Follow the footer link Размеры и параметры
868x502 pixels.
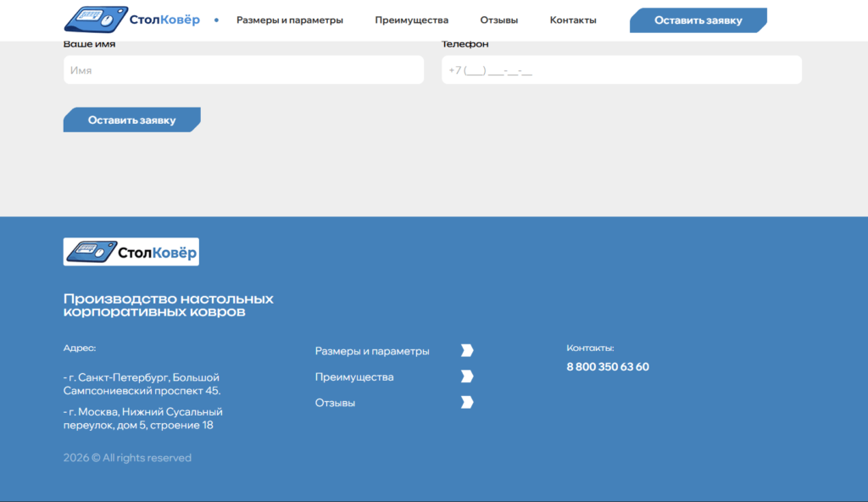372,351
